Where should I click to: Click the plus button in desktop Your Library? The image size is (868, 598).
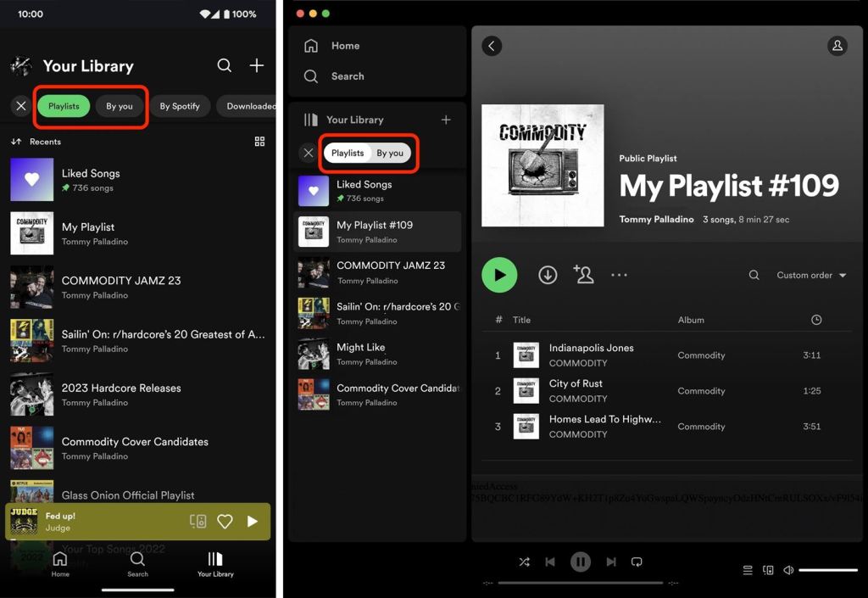[446, 120]
